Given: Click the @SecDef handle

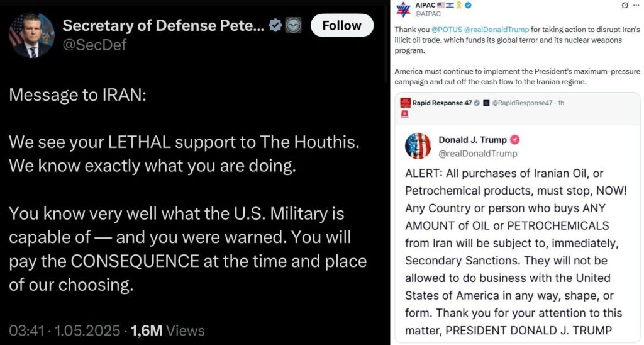Looking at the screenshot, I should tap(94, 45).
